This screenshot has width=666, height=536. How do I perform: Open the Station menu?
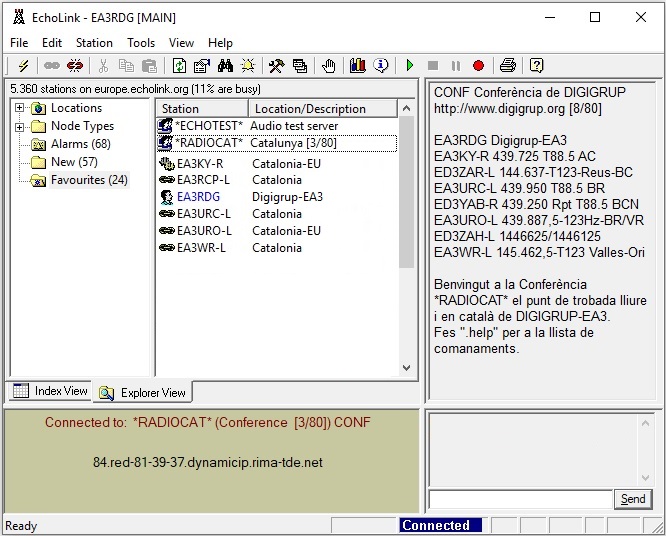pyautogui.click(x=94, y=43)
